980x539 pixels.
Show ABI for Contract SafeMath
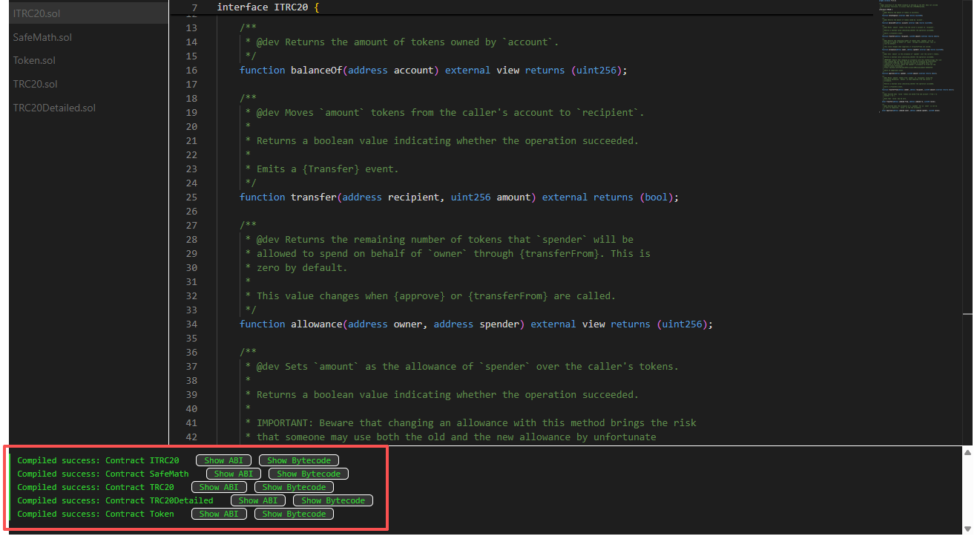pos(234,474)
